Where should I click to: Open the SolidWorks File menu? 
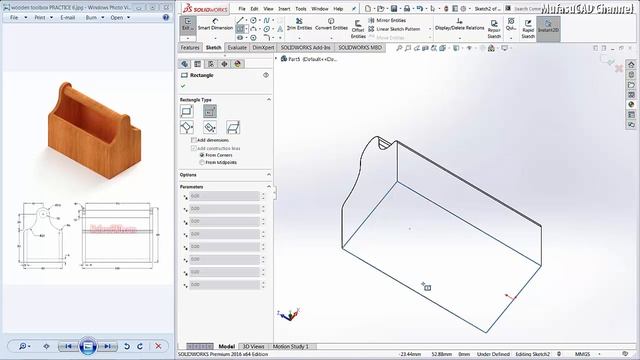pos(242,9)
